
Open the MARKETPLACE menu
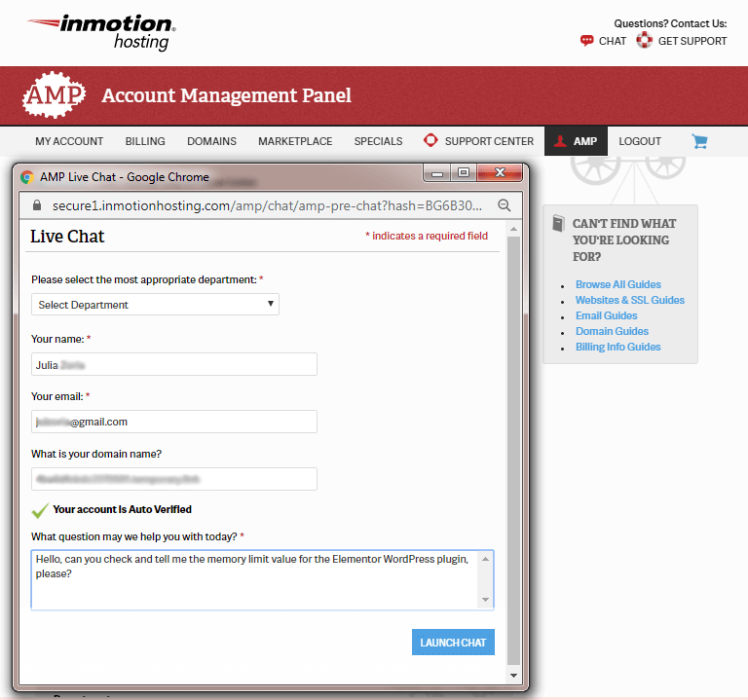[295, 141]
